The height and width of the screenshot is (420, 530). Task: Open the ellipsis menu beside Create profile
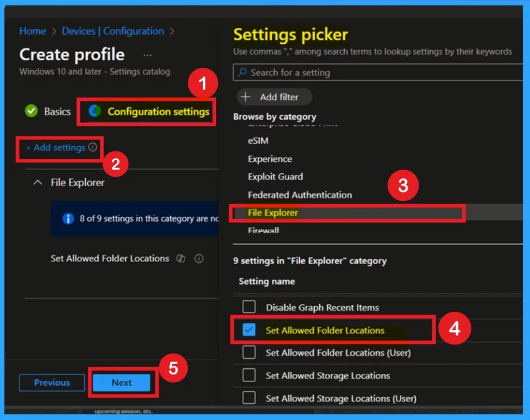click(148, 55)
